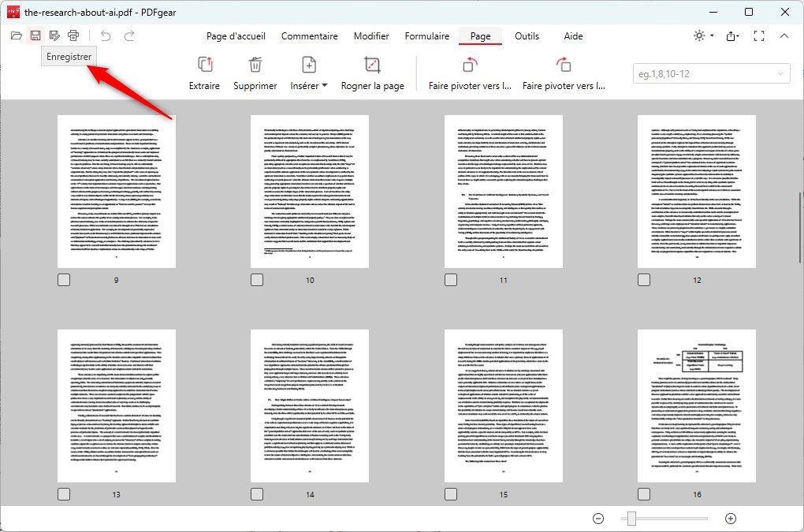The width and height of the screenshot is (804, 532).
Task: Open the share/export icon menu
Action: (730, 35)
